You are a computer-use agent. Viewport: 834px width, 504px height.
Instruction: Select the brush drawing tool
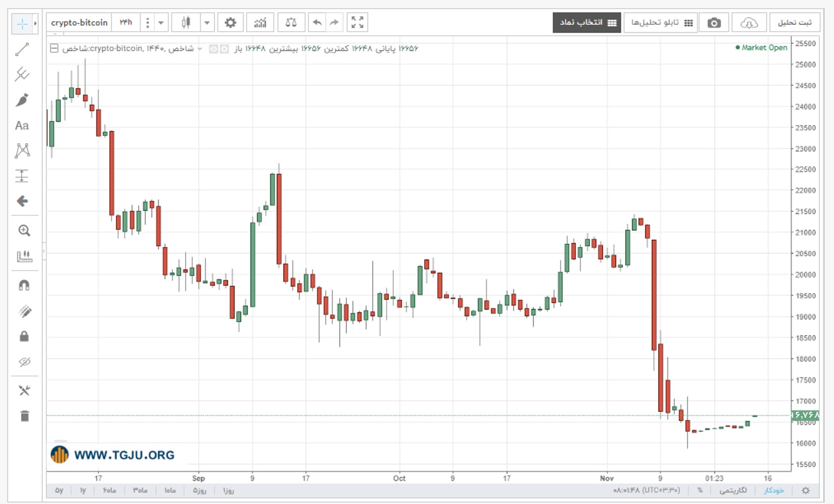[22, 100]
